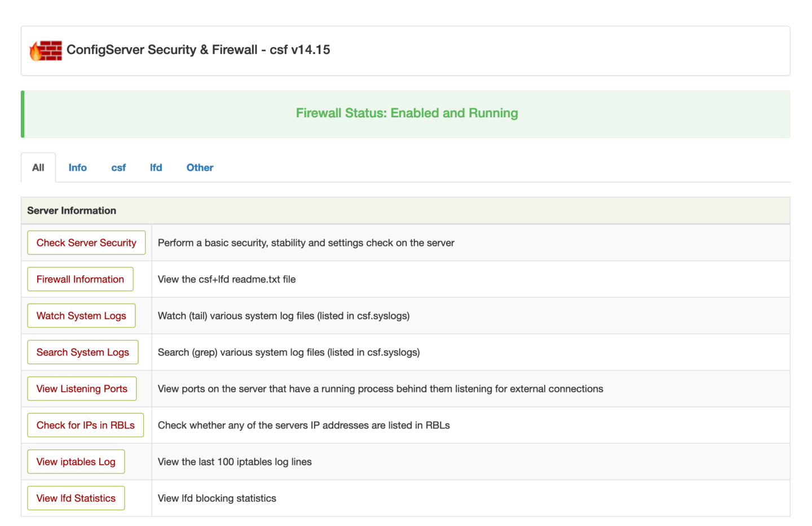Switch to the Info tab
Screen dimensions: 812x526
(x=77, y=167)
